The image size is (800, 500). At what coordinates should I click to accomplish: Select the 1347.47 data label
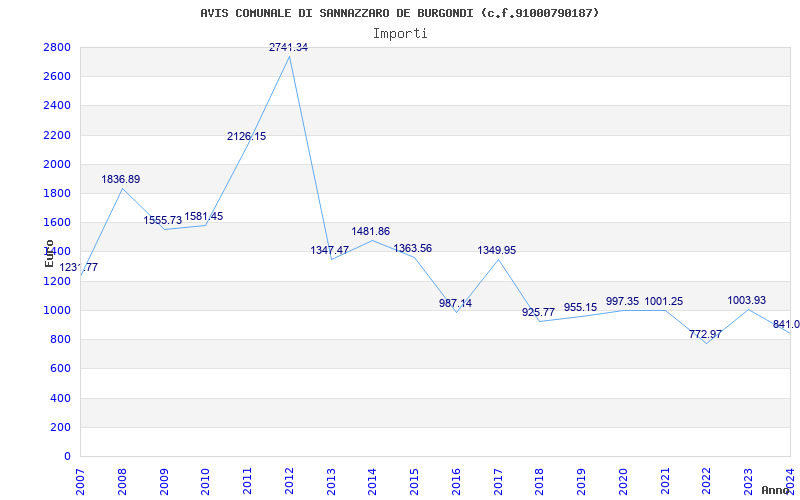pos(330,251)
